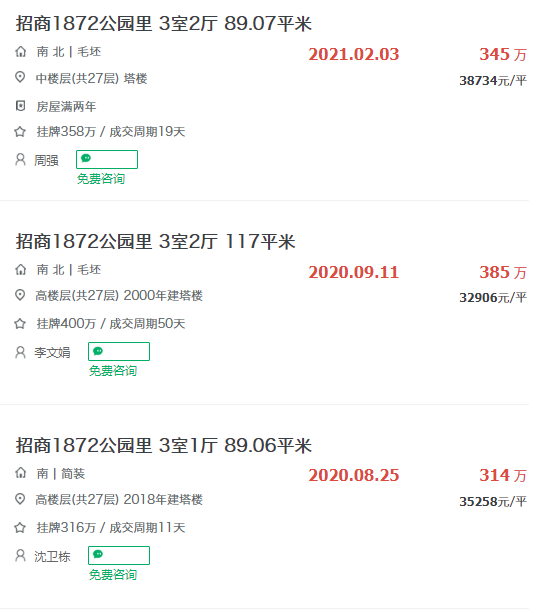Image resolution: width=553 pixels, height=613 pixels.
Task: Click agent person icon next to 周强
Action: pyautogui.click(x=20, y=160)
